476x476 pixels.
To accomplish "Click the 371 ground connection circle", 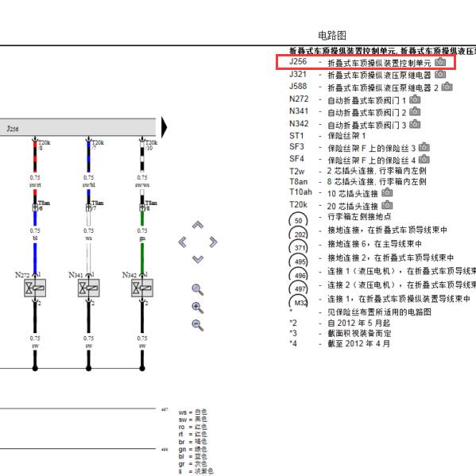I will (x=298, y=247).
